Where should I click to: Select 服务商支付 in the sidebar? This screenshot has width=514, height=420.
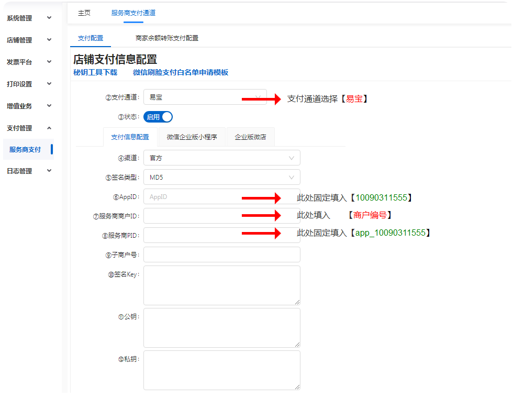click(25, 149)
